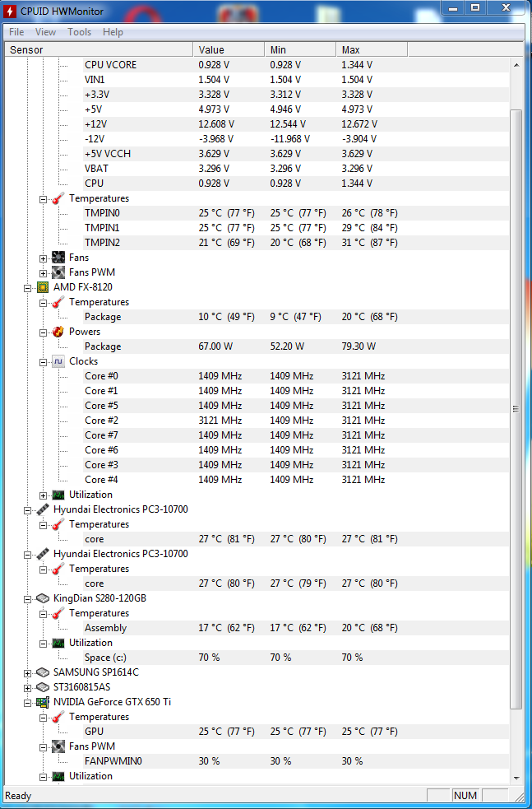
Task: Open the Help menu
Action: [x=113, y=32]
